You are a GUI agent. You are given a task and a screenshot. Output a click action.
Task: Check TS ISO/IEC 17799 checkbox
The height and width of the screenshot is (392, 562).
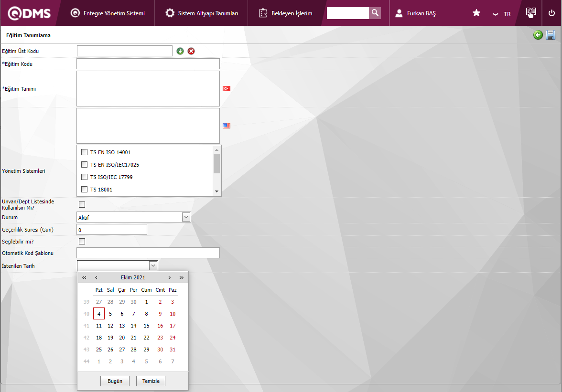[84, 177]
